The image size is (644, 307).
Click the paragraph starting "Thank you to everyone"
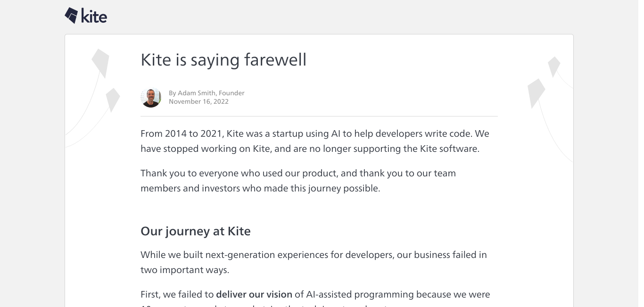click(x=298, y=181)
